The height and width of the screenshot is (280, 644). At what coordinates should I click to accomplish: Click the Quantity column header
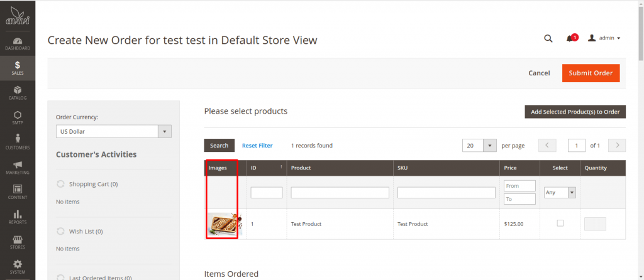[603, 168]
